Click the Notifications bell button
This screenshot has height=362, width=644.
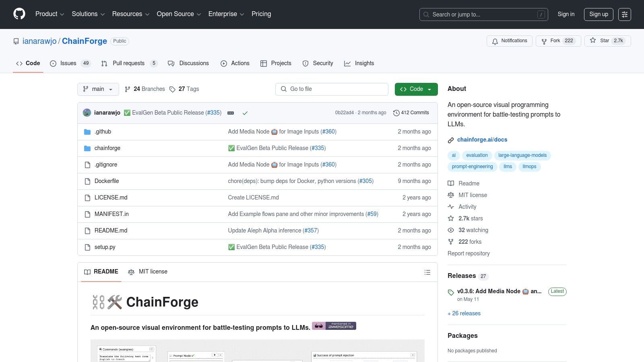pyautogui.click(x=509, y=41)
